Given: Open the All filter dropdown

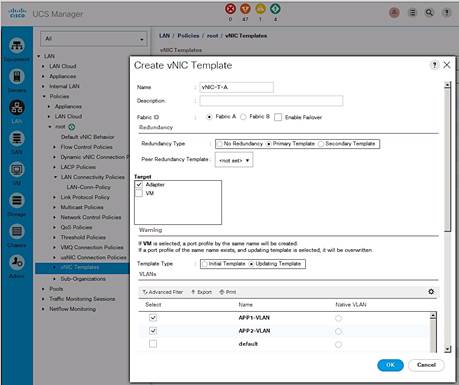Looking at the screenshot, I should click(x=94, y=39).
